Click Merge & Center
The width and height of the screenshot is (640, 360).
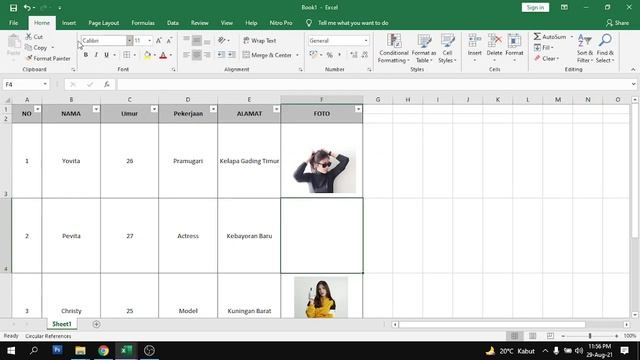tap(267, 55)
